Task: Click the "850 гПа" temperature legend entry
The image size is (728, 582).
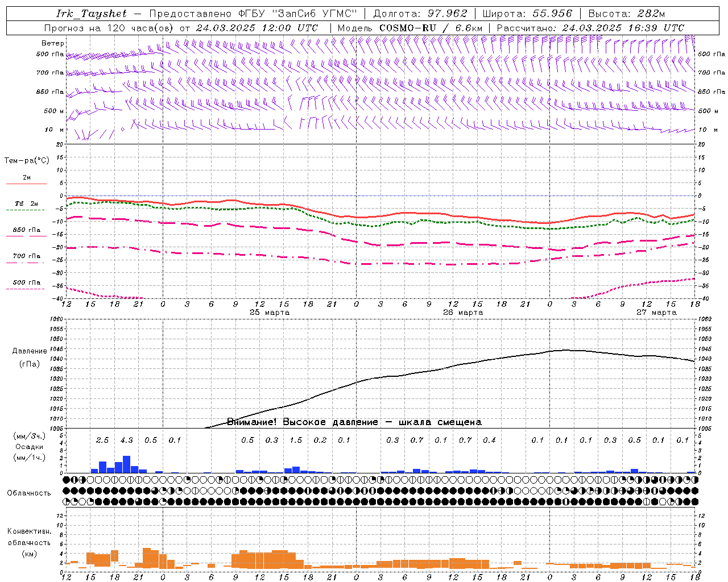Action: (x=26, y=230)
